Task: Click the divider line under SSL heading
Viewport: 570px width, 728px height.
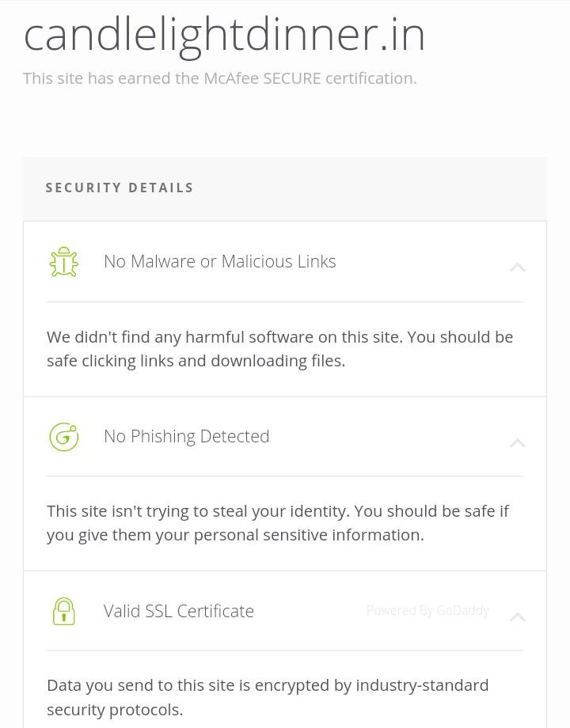Action: (x=285, y=650)
